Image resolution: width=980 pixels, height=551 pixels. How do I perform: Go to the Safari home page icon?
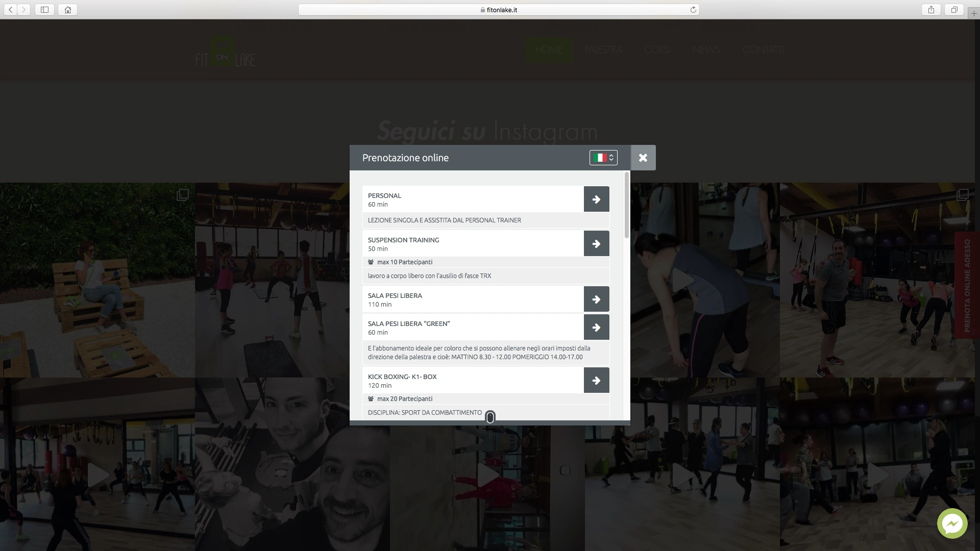tap(67, 10)
